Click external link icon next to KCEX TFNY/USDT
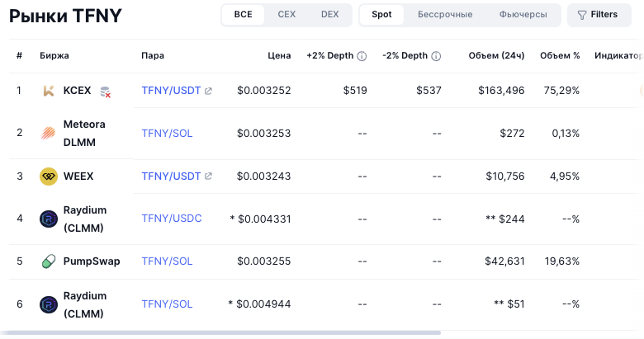This screenshot has height=339, width=644. 208,91
